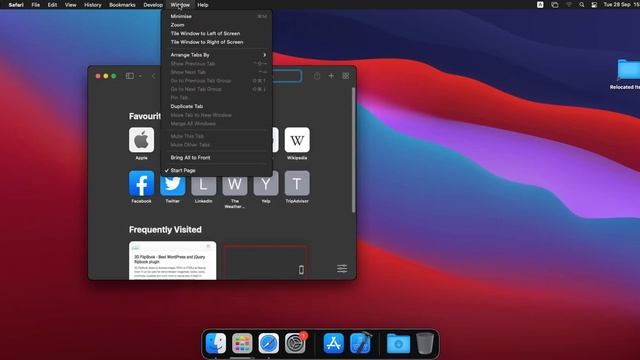Open the Bookmarks menu
The image size is (640, 360).
[122, 5]
